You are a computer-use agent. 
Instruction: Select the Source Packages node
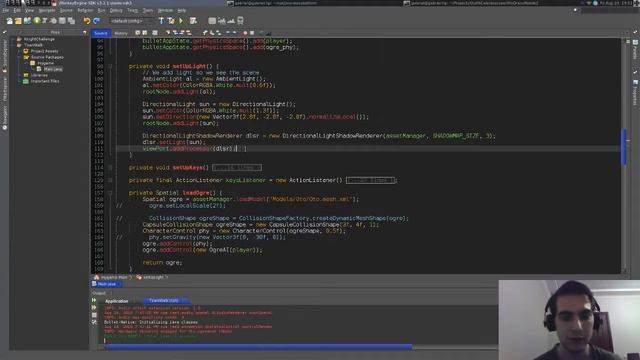tap(47, 57)
